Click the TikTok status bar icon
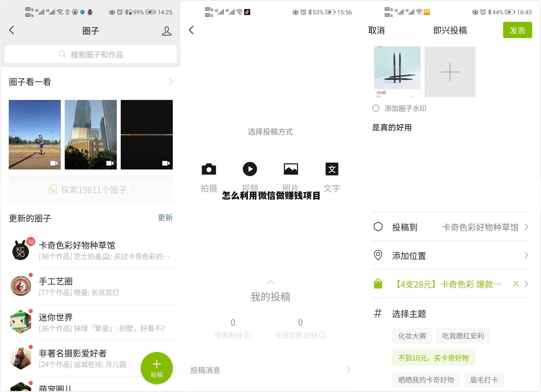 tap(247, 12)
